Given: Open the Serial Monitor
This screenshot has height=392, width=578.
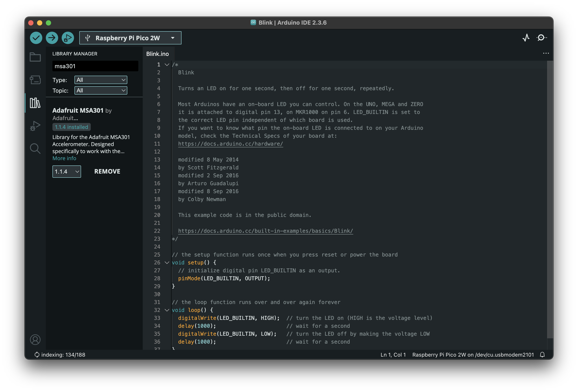Looking at the screenshot, I should (x=541, y=38).
